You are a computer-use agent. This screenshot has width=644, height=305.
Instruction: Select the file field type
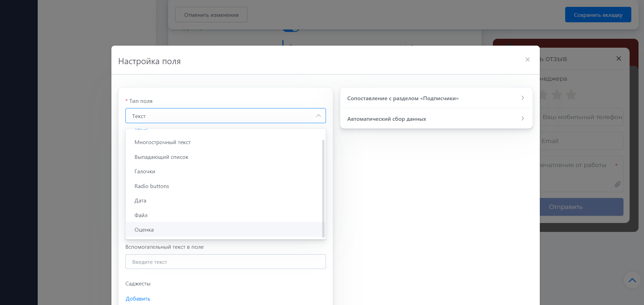(141, 215)
